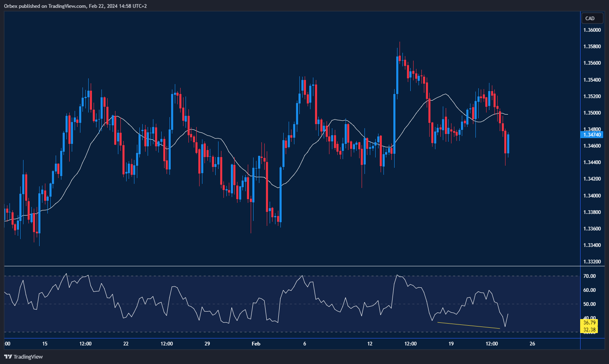The height and width of the screenshot is (364, 609).
Task: Click the 1.36000 price axis label
Action: click(592, 30)
